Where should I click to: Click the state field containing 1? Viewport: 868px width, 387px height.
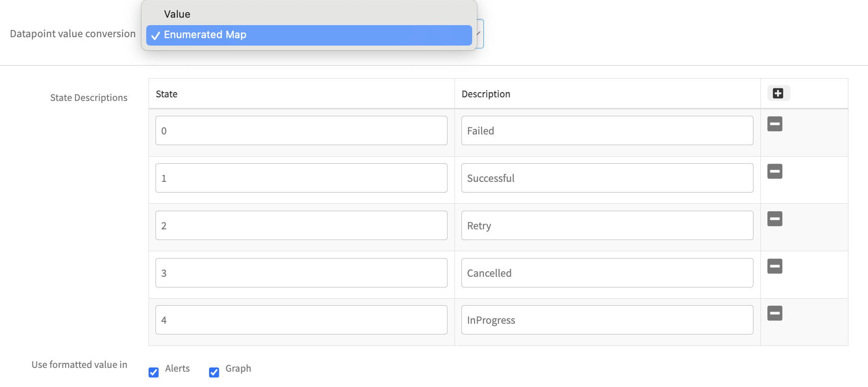(x=301, y=178)
